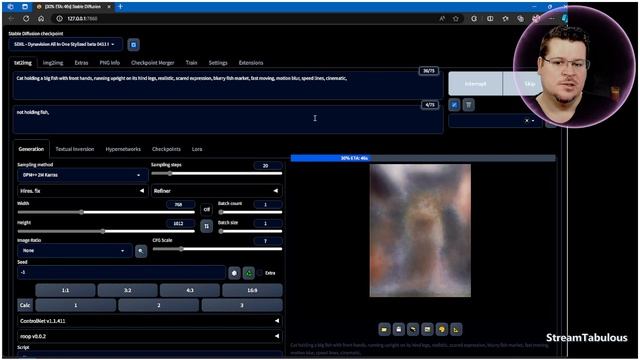Open browser collections icon
The image size is (640, 360).
tap(520, 19)
